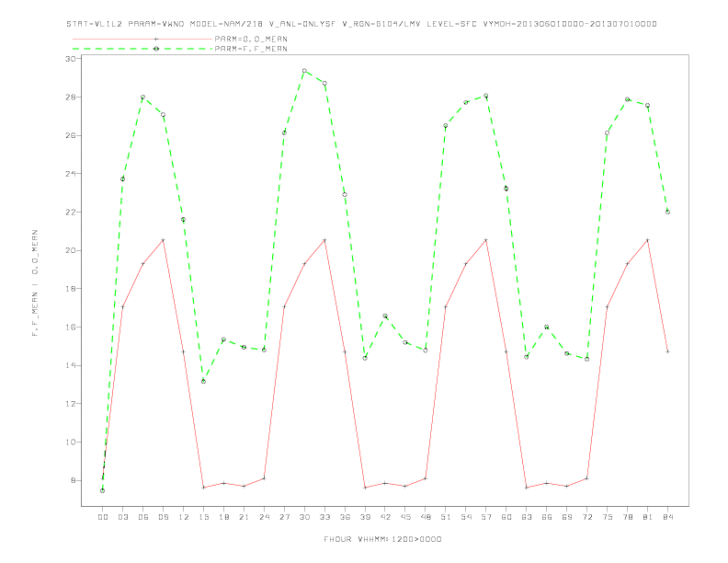The height and width of the screenshot is (563, 728).
Task: Click the x-axis tick label 57
Action: tap(486, 517)
